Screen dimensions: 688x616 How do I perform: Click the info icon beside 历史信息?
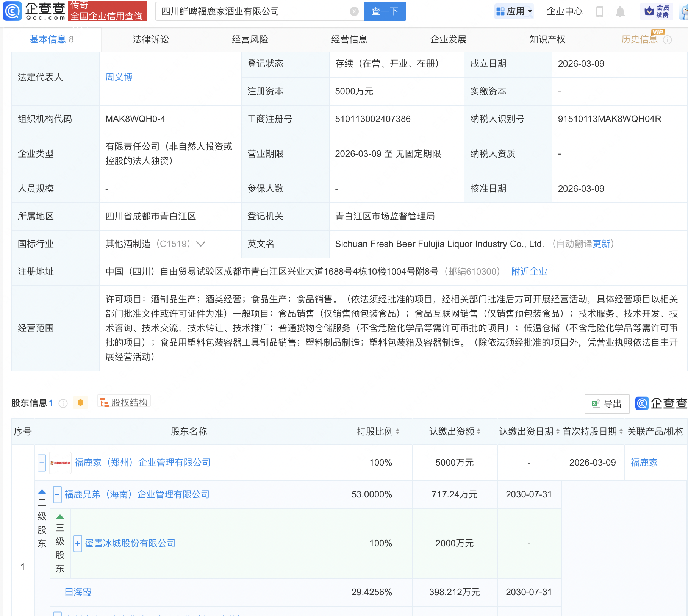[668, 40]
